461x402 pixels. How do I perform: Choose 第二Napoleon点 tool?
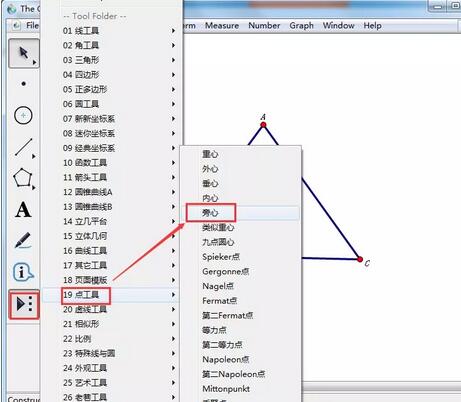[240, 374]
